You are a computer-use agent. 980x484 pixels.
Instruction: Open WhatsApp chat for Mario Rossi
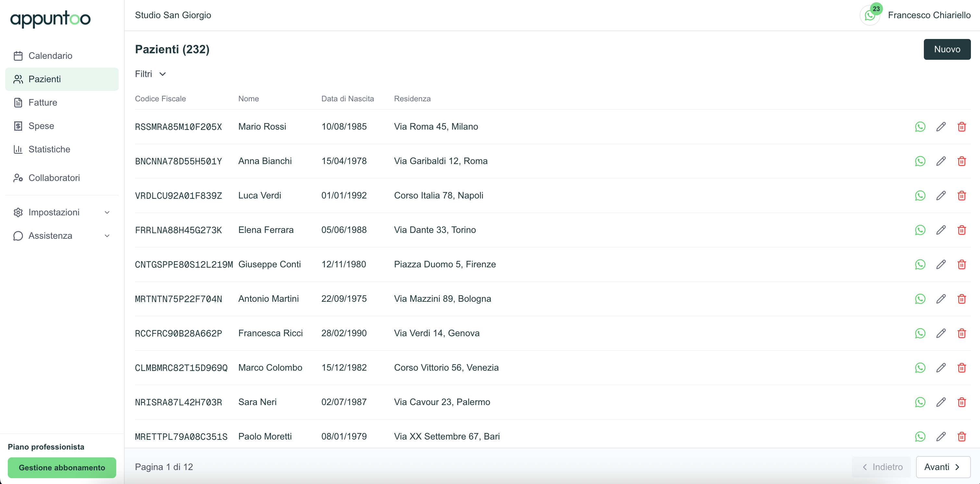(x=920, y=127)
